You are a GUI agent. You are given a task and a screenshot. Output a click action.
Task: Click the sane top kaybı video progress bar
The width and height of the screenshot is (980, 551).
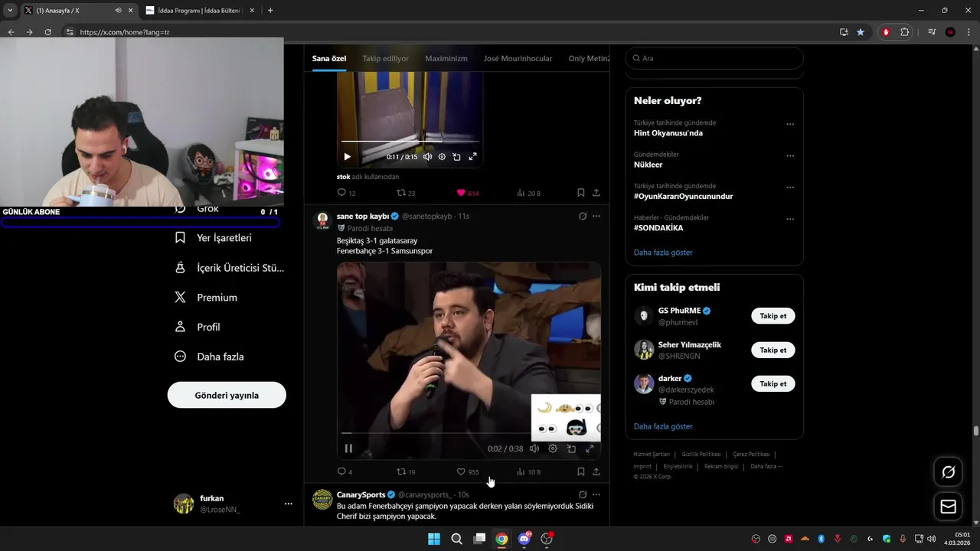coord(469,433)
